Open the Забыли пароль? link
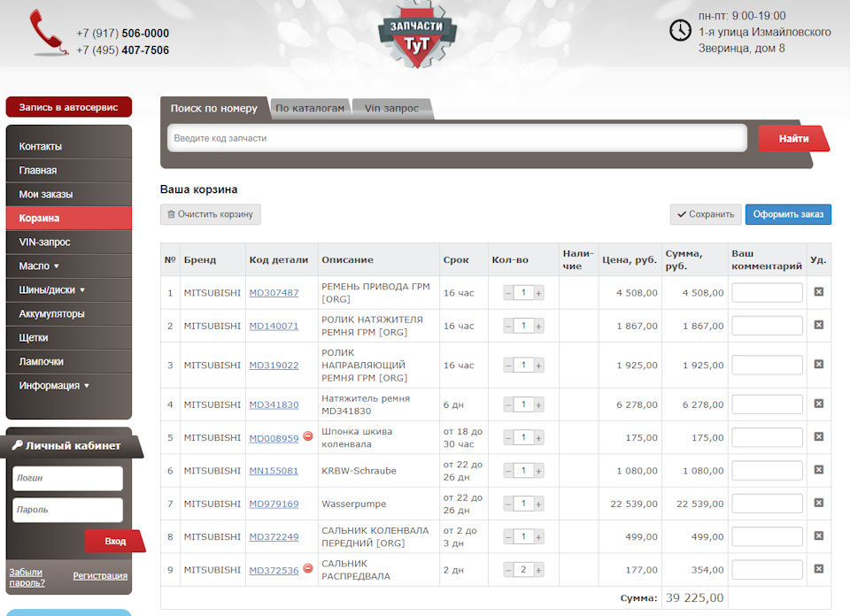Viewport: 850px width, 616px height. tap(27, 578)
